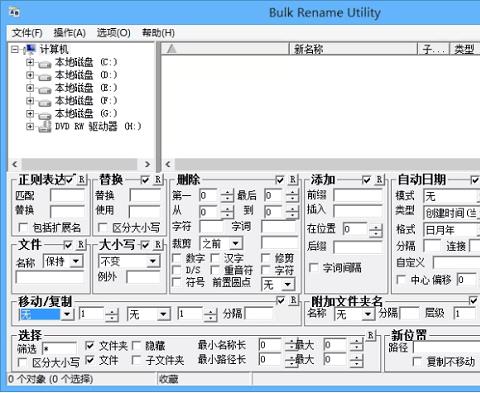Click the Bulk Rename Utility app icon
The height and width of the screenshot is (393, 480).
click(x=14, y=13)
